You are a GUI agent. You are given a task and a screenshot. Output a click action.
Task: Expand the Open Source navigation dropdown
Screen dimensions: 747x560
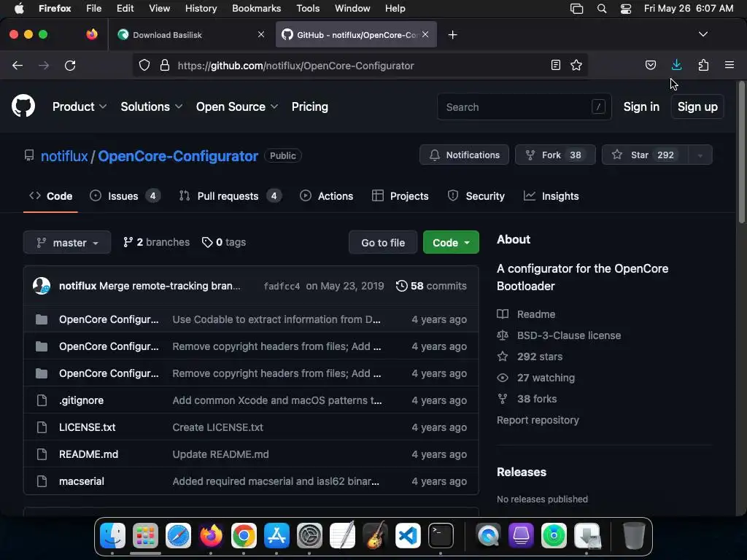pyautogui.click(x=237, y=106)
